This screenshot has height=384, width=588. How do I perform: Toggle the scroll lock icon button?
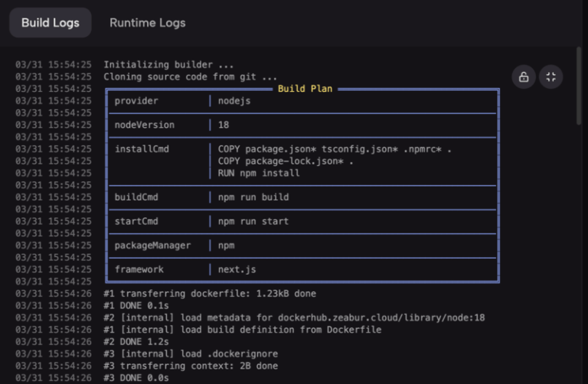tap(524, 76)
